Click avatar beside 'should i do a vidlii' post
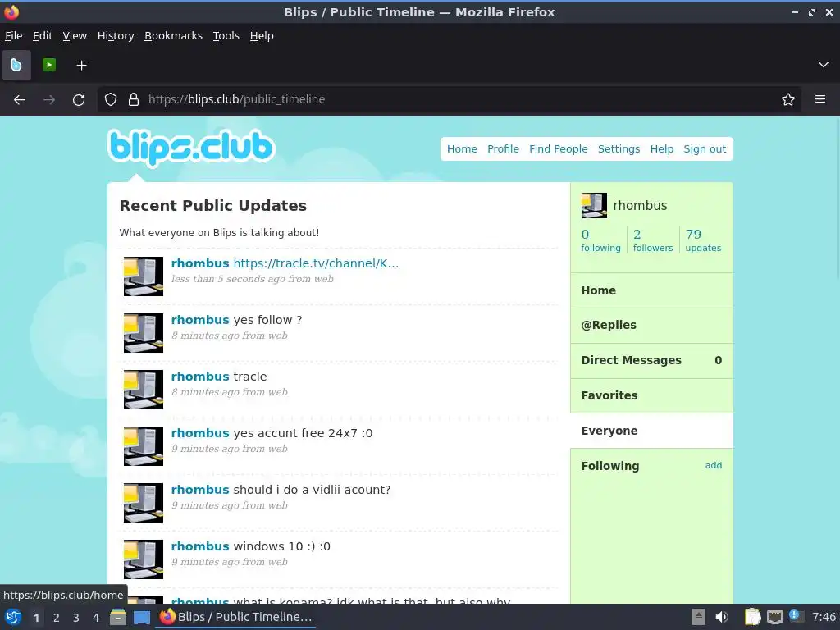 coord(144,503)
